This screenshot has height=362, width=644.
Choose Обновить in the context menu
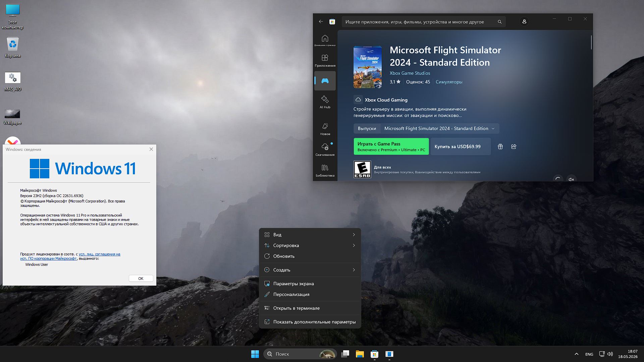[310, 256]
